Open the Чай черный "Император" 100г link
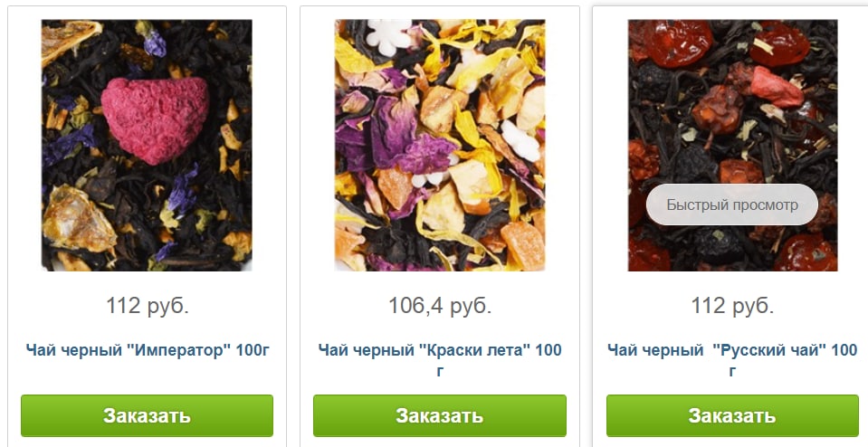Screen dimensions: 868x447 pyautogui.click(x=148, y=350)
